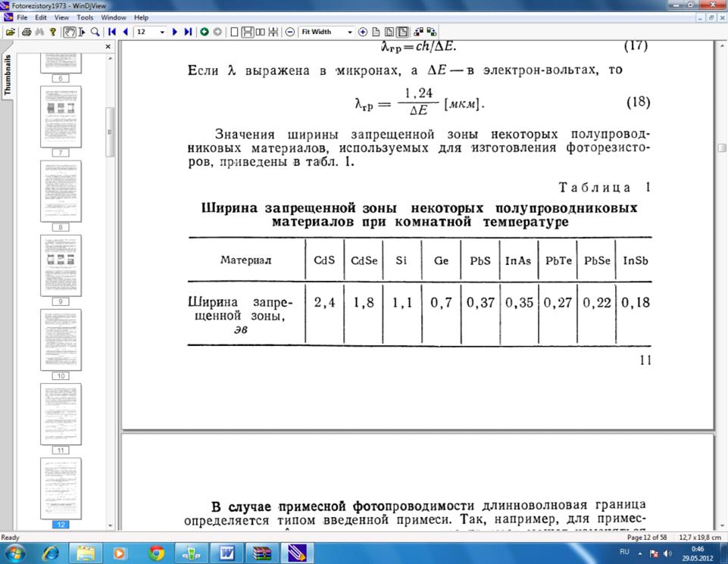Open the page number dropdown
Screen dimensions: 728x564
(x=162, y=32)
